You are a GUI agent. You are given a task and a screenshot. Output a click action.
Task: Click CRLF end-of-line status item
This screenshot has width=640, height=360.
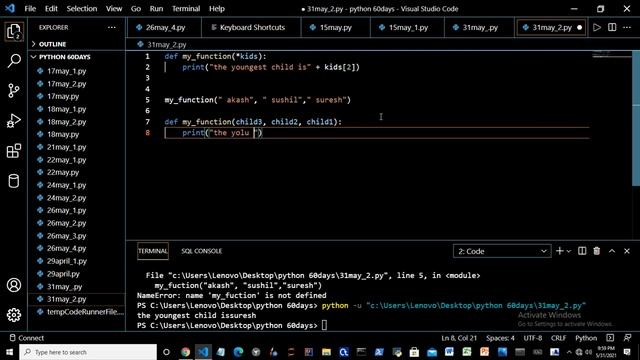coord(558,338)
